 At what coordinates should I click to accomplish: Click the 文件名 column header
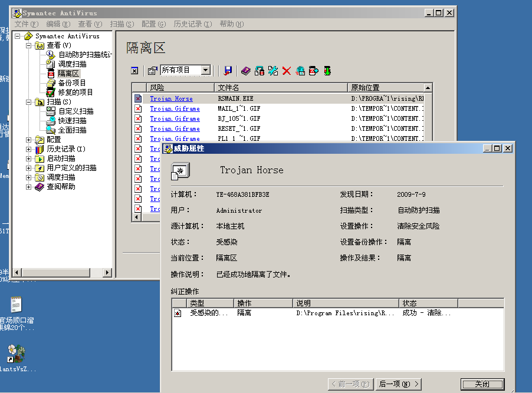click(281, 87)
